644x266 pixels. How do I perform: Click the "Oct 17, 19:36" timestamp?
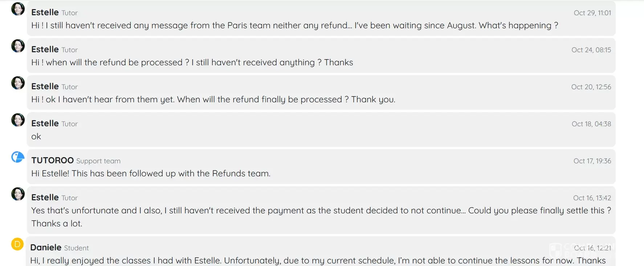click(x=592, y=161)
